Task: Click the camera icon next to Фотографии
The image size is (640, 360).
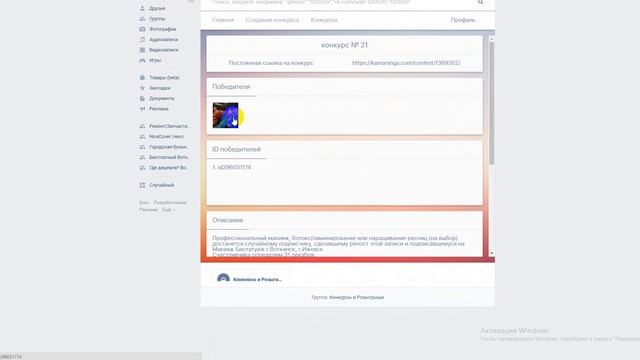Action: click(x=142, y=29)
